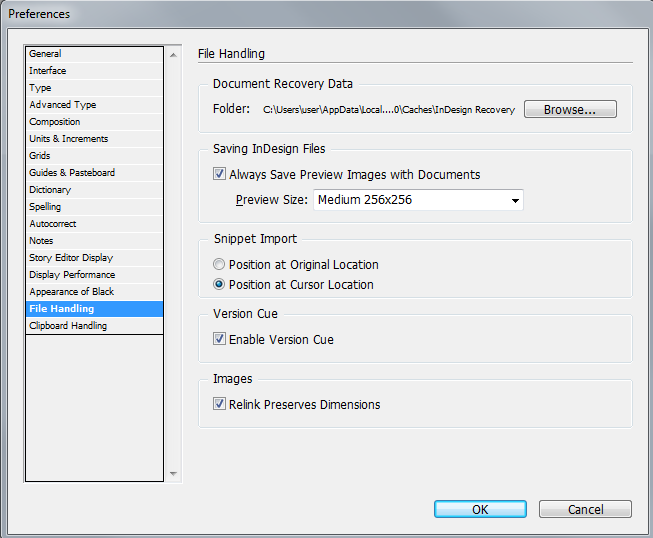Click the category list scroll-up arrow
This screenshot has height=538, width=653.
pos(173,55)
